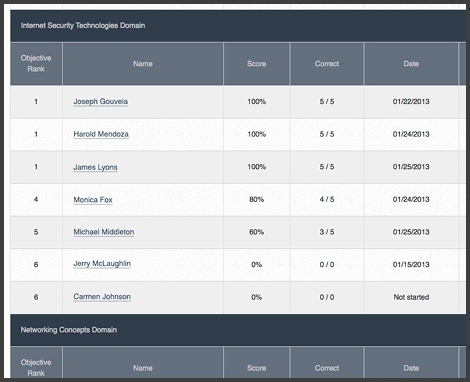The image size is (470, 382).
Task: Click the James Lyons link
Action: coord(95,167)
